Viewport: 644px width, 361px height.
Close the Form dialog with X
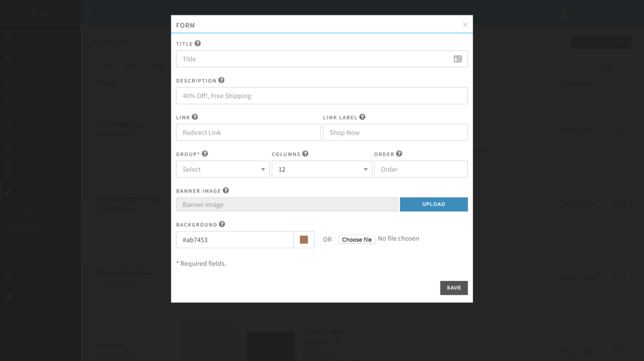[465, 25]
